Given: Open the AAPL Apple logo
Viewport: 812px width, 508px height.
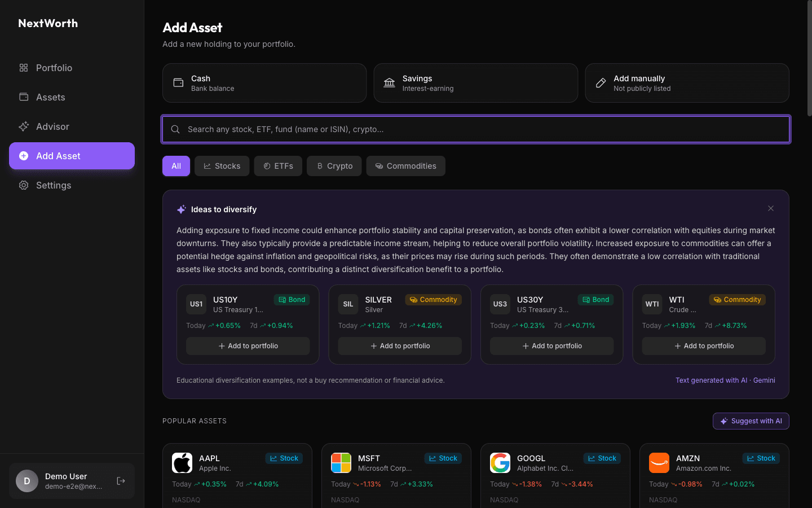Looking at the screenshot, I should [182, 463].
